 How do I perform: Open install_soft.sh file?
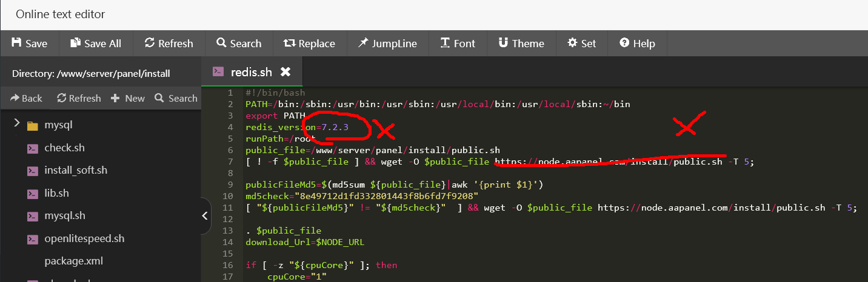click(76, 170)
